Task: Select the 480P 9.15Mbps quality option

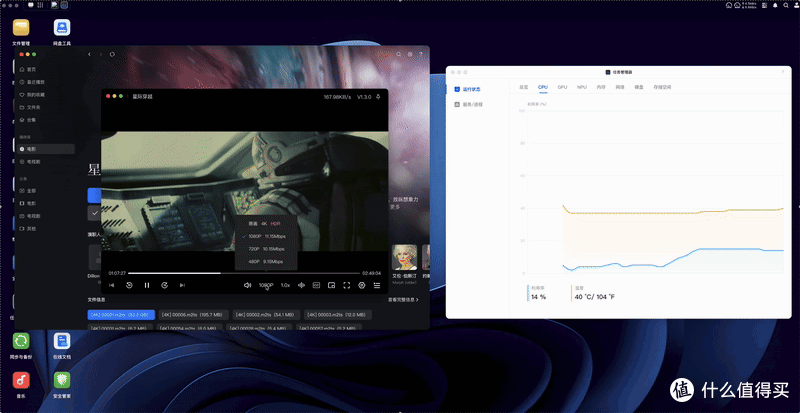Action: point(265,261)
